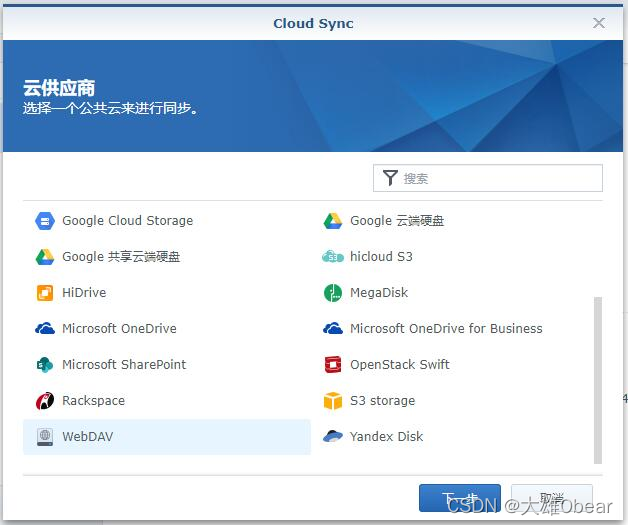The width and height of the screenshot is (628, 525).
Task: Click the Yandex Disk saucer icon
Action: click(x=333, y=436)
